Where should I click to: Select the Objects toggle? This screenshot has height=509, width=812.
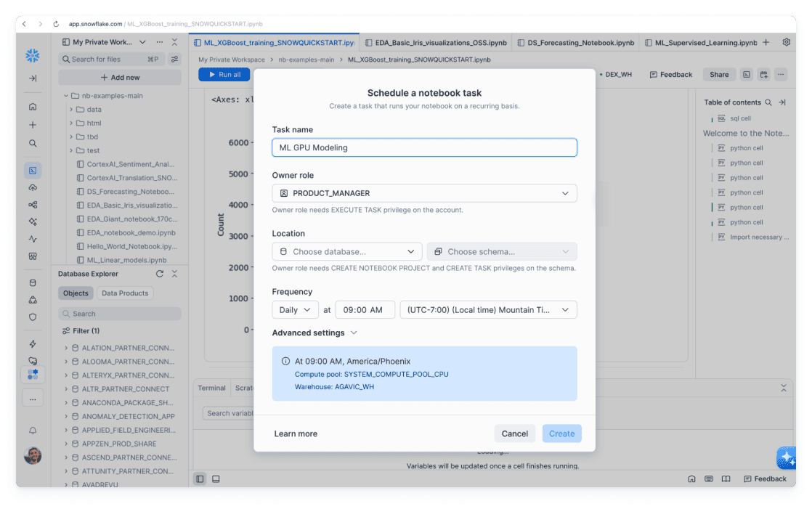(x=76, y=293)
